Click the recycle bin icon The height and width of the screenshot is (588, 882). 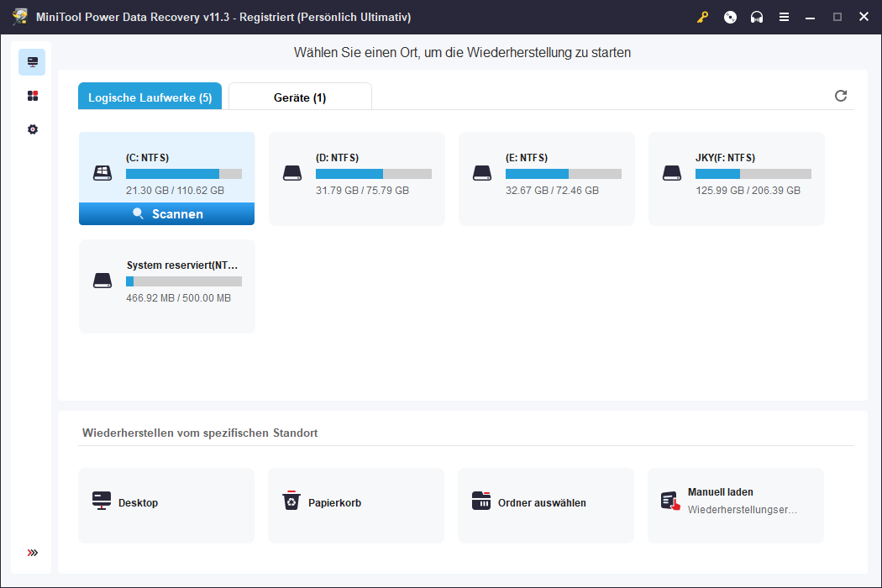click(291, 501)
